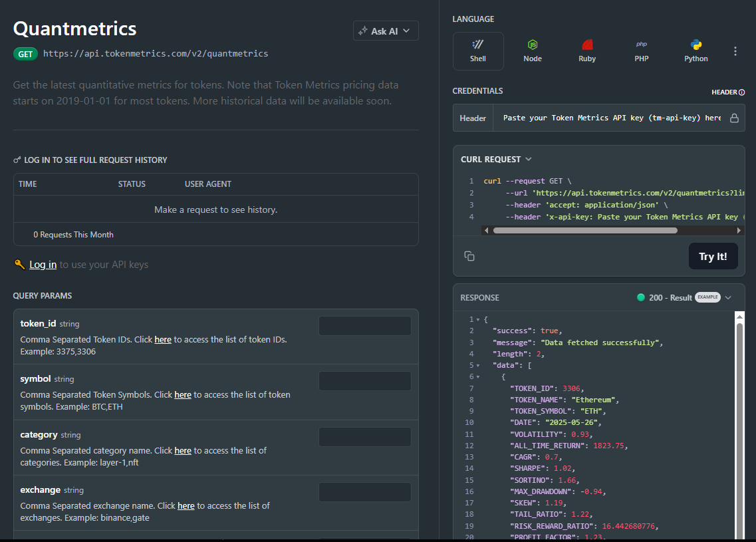Click the green status dot for 200 result
The width and height of the screenshot is (756, 542).
[641, 297]
